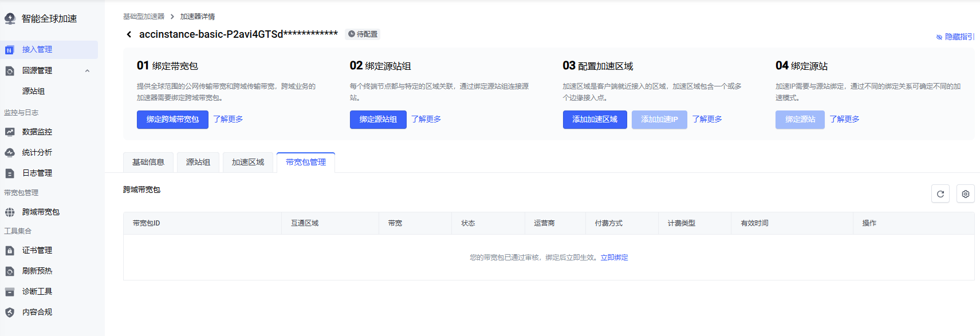Click the 基础型加速器 breadcrumb

(x=143, y=17)
